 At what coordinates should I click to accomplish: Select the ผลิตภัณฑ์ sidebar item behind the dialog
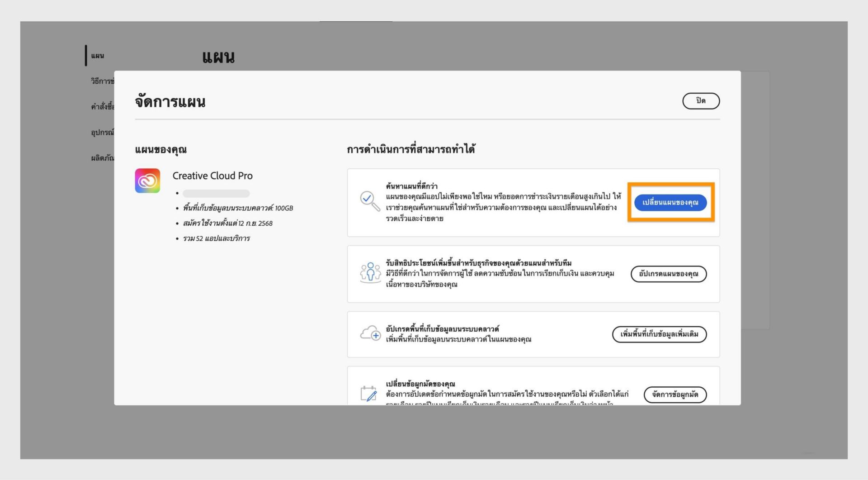tap(102, 158)
